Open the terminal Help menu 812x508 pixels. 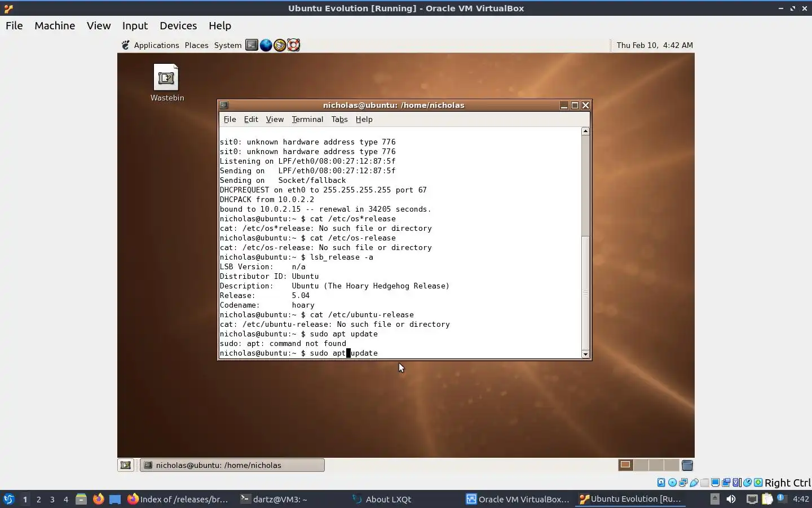coord(364,119)
